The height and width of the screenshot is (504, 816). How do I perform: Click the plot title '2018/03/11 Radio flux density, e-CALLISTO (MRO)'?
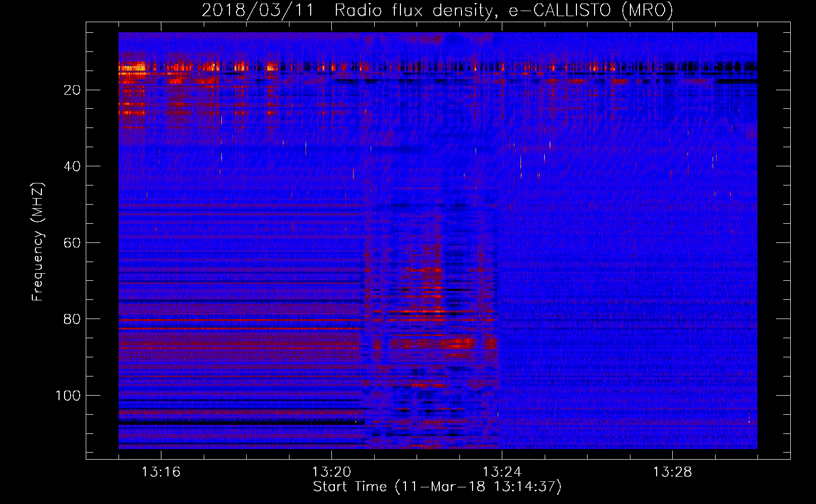pyautogui.click(x=437, y=10)
